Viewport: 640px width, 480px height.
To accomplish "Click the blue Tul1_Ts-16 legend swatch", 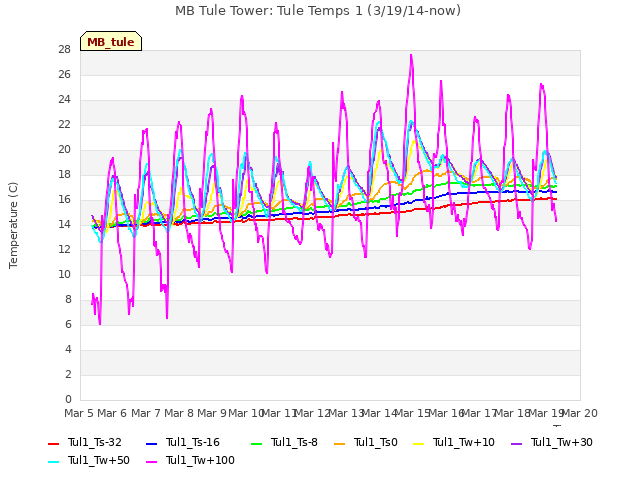I will click(151, 443).
